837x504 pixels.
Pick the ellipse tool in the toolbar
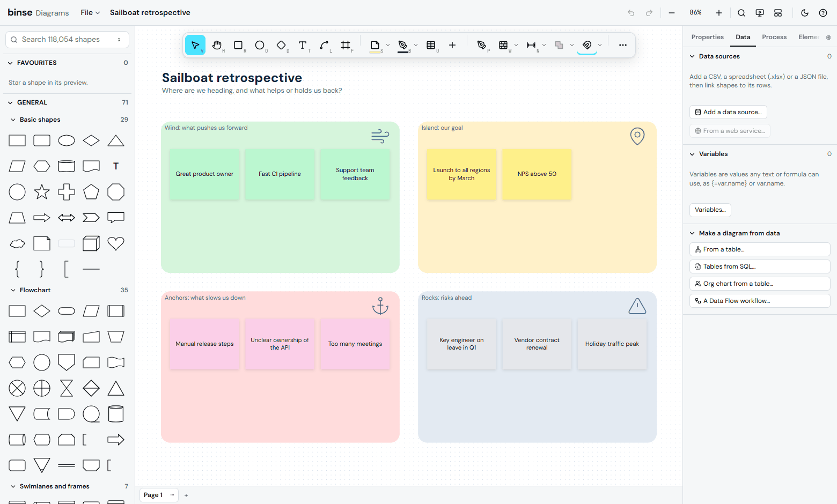(x=260, y=45)
